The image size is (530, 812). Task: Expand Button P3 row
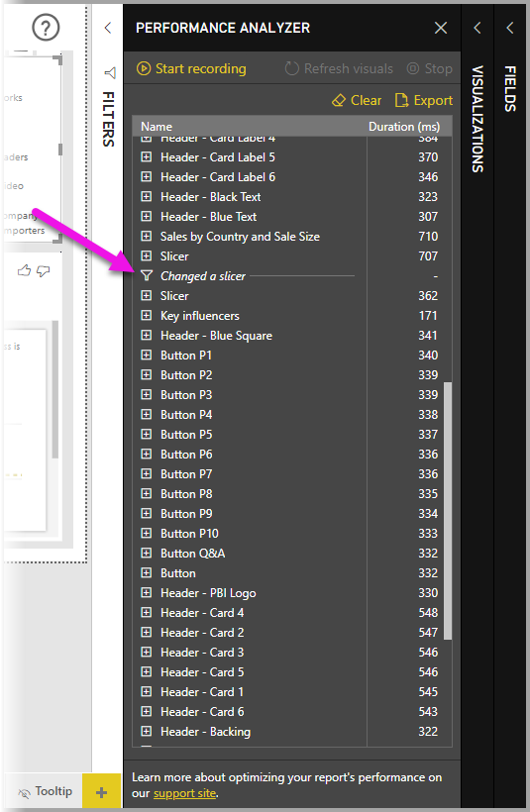[147, 394]
